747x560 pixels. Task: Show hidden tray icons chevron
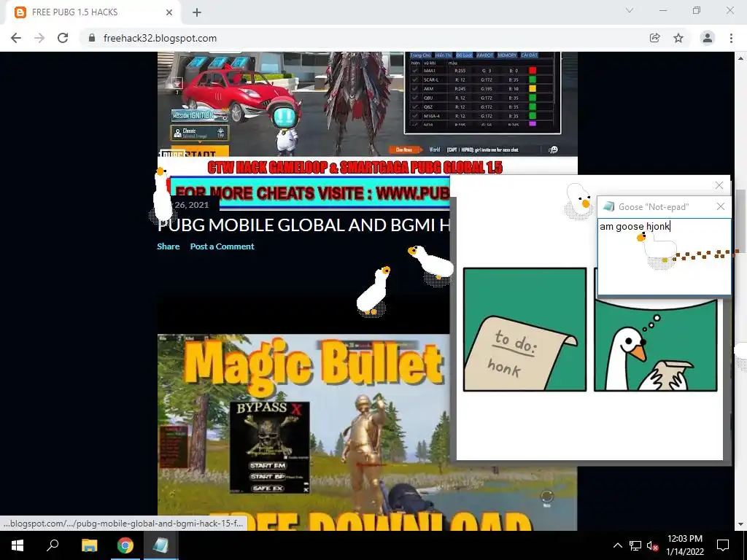[x=617, y=545]
